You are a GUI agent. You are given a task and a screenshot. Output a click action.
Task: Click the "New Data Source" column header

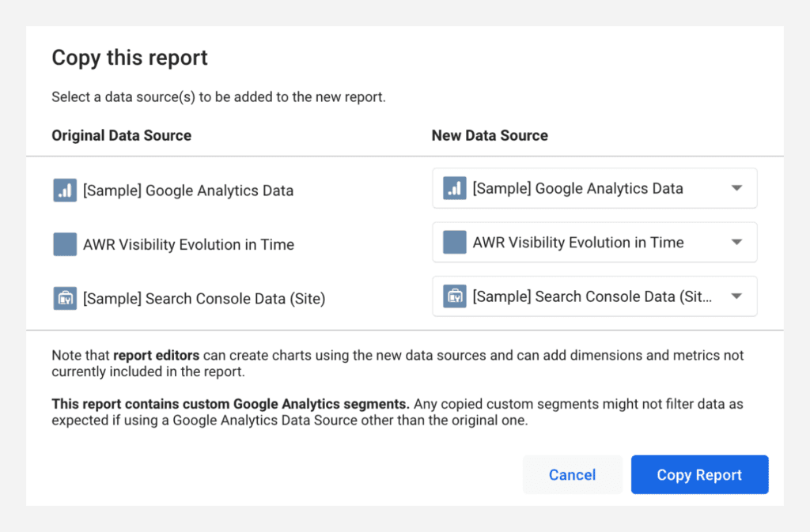click(x=490, y=136)
